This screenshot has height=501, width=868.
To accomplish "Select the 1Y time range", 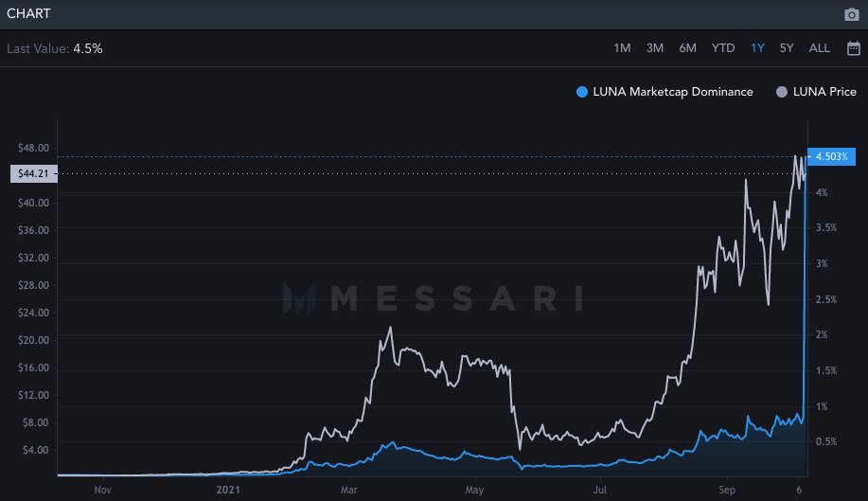I will point(757,48).
